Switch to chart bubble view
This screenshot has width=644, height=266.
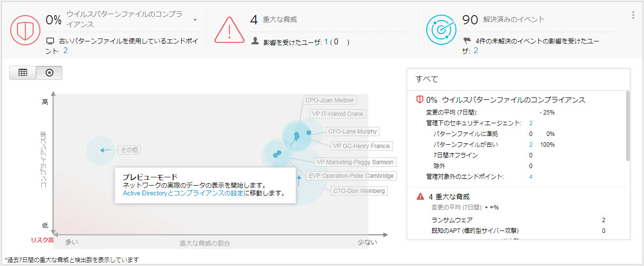(49, 73)
